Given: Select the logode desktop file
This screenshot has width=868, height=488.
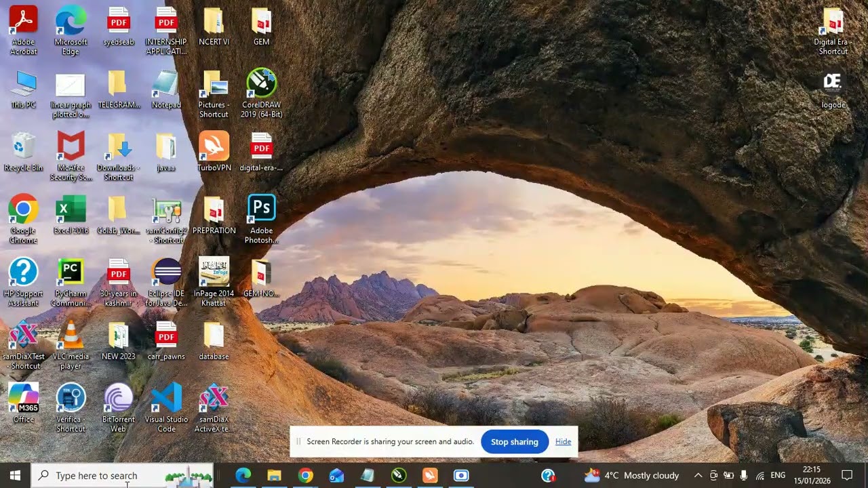Looking at the screenshot, I should coord(833,89).
